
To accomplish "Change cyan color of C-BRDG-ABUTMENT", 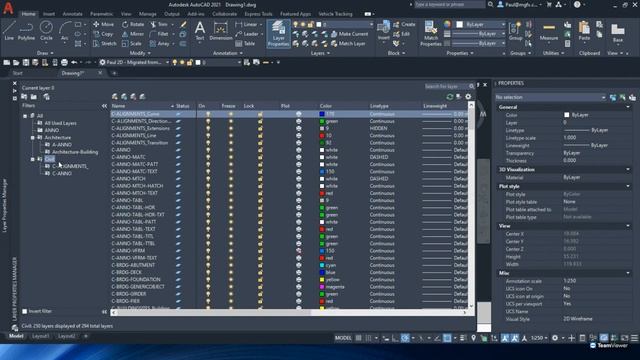I will pyautogui.click(x=322, y=265).
